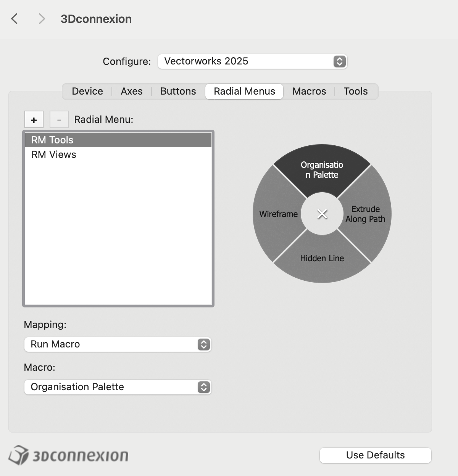Open the Configure application dropdown
Image resolution: width=458 pixels, height=476 pixels.
pos(252,61)
